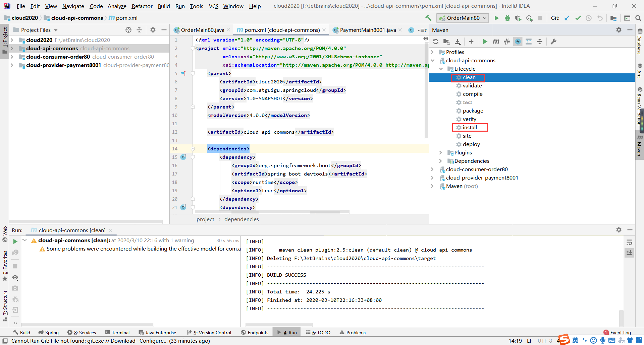The image size is (644, 345).
Task: Open the Refactor menu
Action: tap(142, 6)
